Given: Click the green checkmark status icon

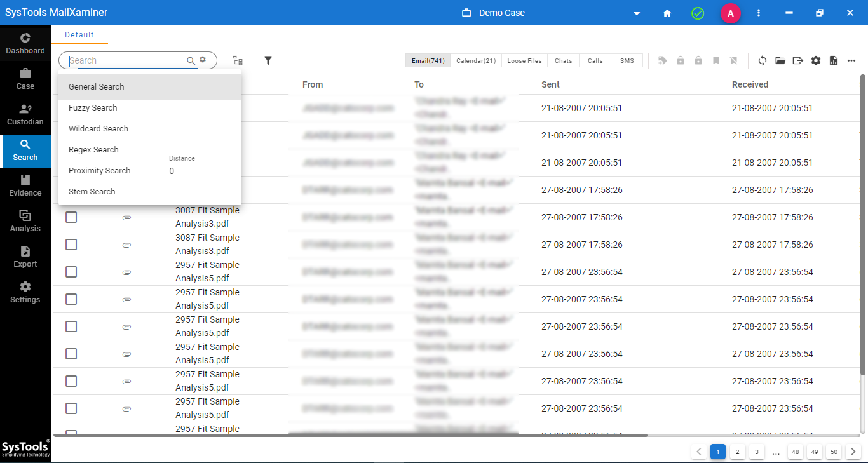Looking at the screenshot, I should point(698,13).
